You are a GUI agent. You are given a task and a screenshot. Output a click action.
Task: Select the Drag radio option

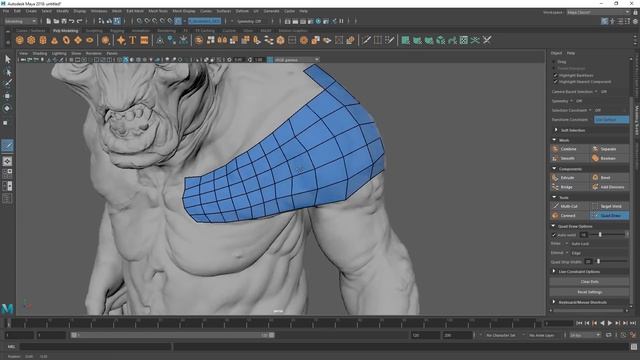point(554,62)
